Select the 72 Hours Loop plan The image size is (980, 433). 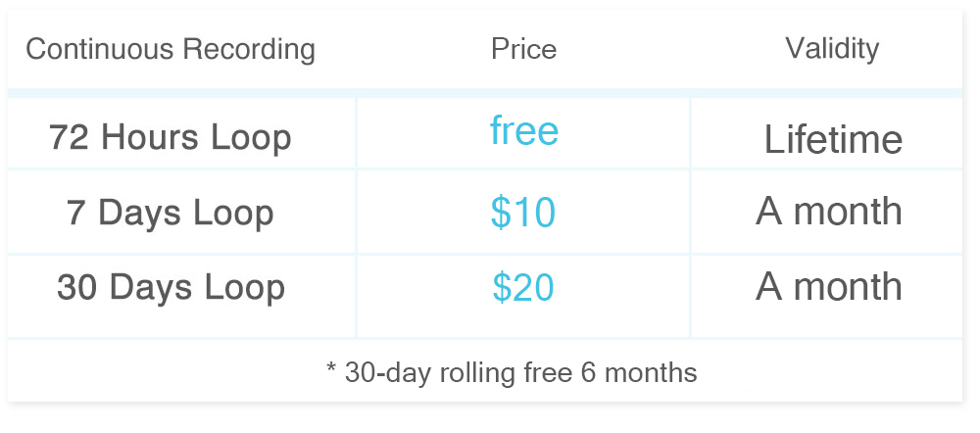click(x=170, y=137)
